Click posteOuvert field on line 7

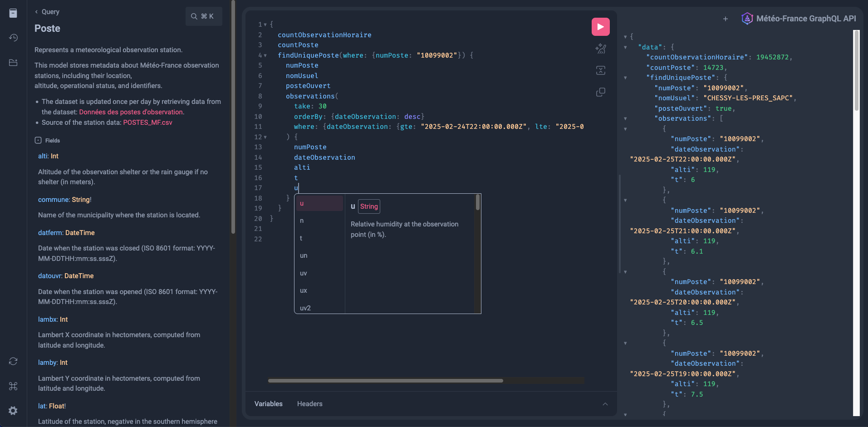pos(308,86)
